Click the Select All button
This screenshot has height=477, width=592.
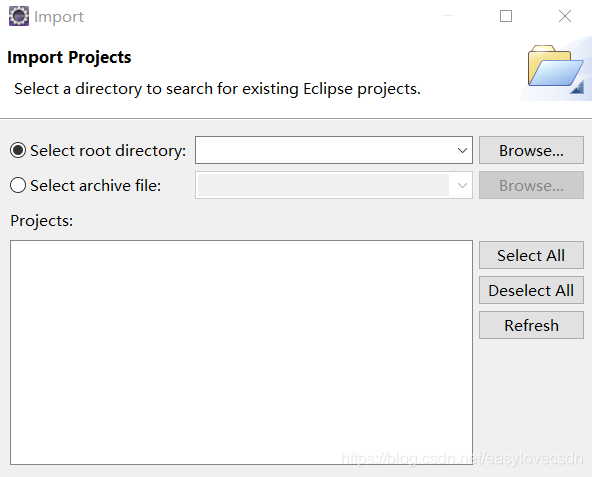click(531, 255)
